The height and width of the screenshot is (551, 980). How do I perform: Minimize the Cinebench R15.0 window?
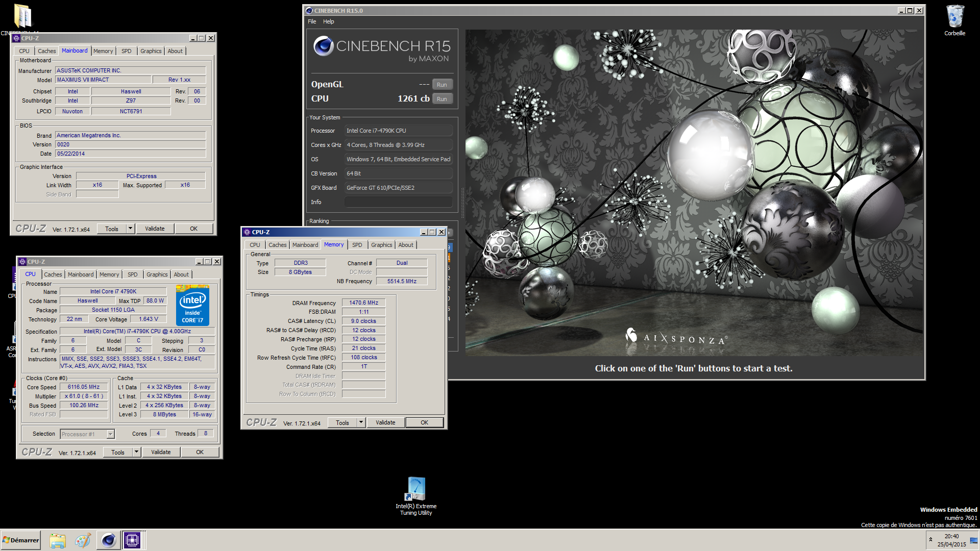(901, 11)
